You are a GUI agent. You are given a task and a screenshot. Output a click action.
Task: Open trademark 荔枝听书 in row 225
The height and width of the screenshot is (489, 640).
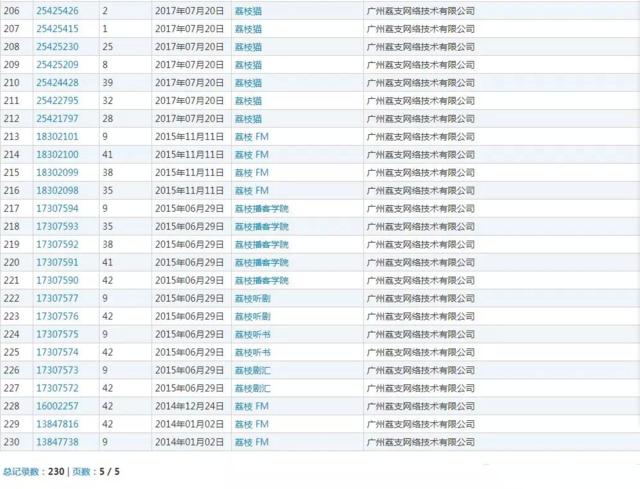(x=253, y=353)
